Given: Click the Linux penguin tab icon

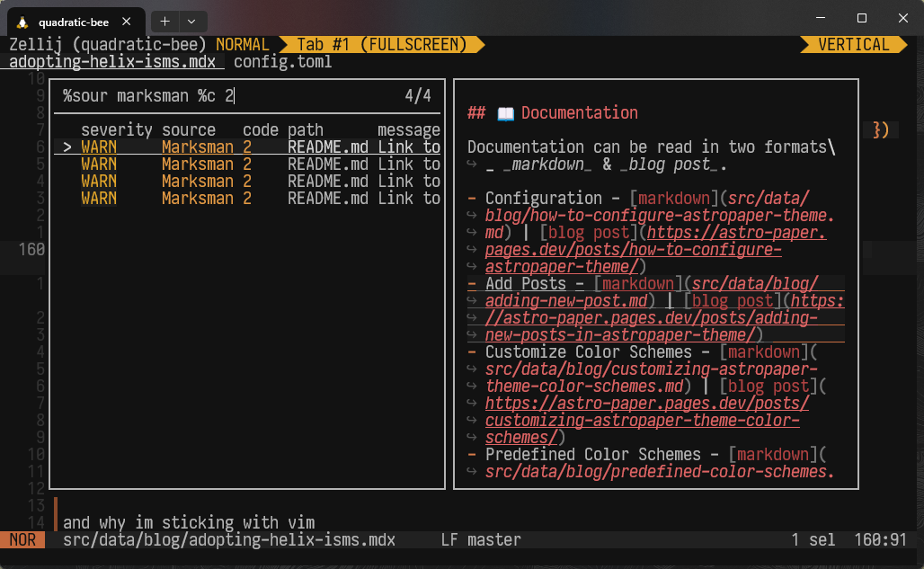Looking at the screenshot, I should [22, 22].
